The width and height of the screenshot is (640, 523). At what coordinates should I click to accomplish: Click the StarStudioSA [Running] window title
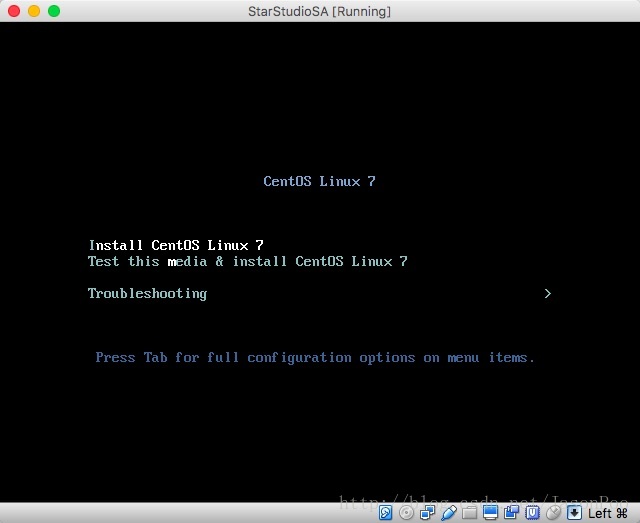[x=320, y=11]
